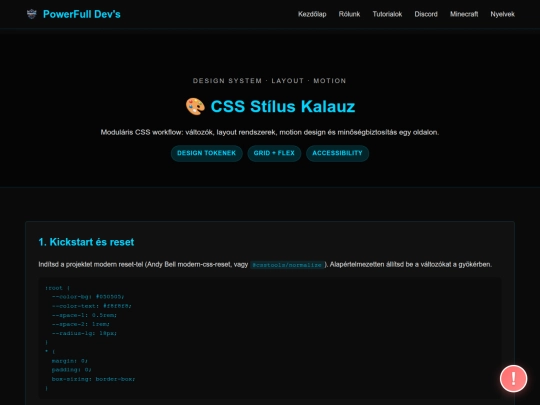
Task: Open the Rólunk nav item
Action: coord(349,14)
